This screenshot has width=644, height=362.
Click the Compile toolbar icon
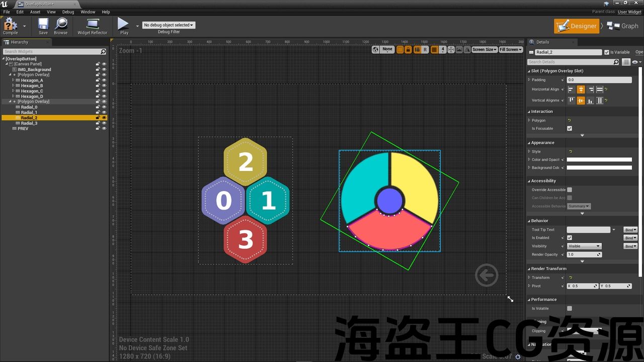[10, 25]
